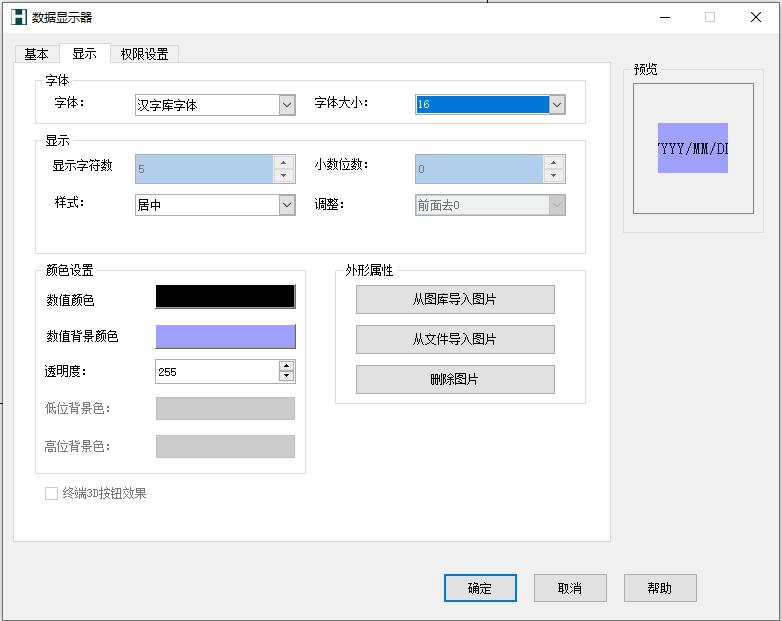Increase 透明度 with the up arrow

click(287, 366)
